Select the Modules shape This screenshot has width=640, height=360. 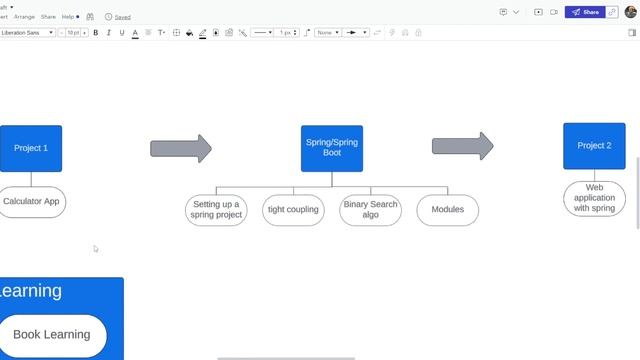pyautogui.click(x=448, y=210)
